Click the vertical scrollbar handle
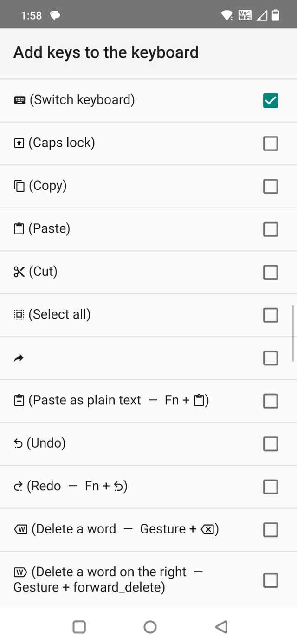 (x=293, y=332)
